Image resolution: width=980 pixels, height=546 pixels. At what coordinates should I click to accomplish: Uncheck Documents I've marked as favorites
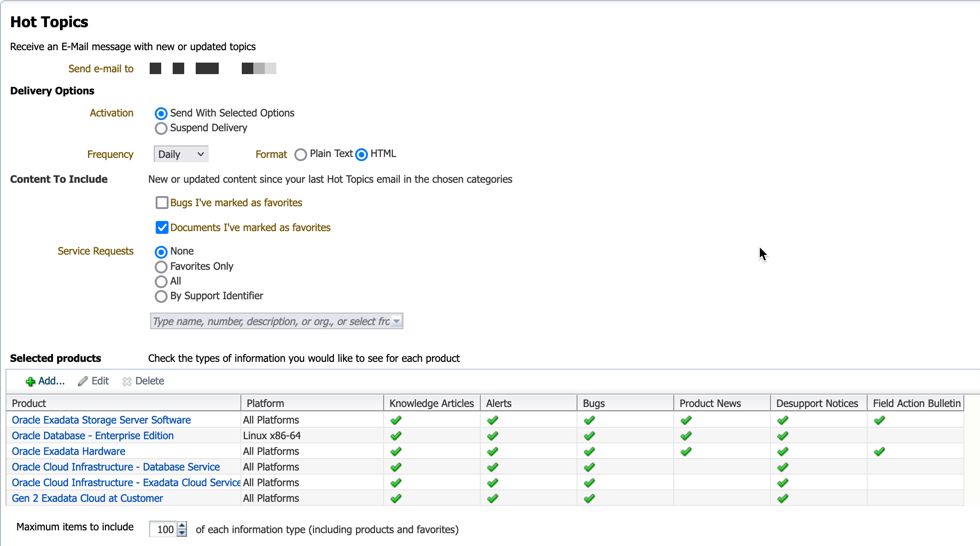[162, 227]
